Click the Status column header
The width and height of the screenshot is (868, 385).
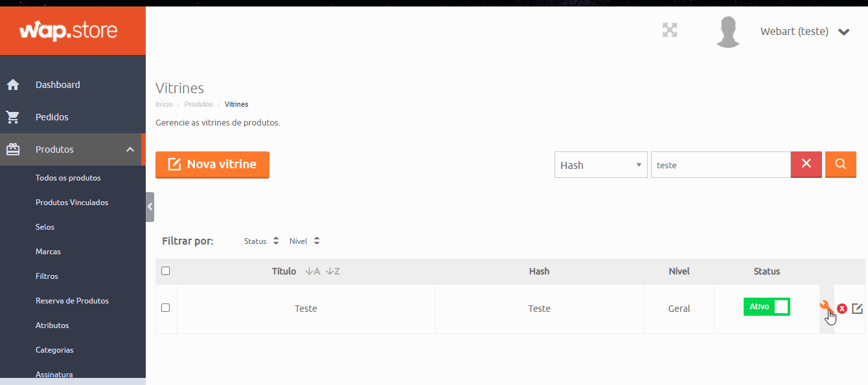click(x=767, y=271)
